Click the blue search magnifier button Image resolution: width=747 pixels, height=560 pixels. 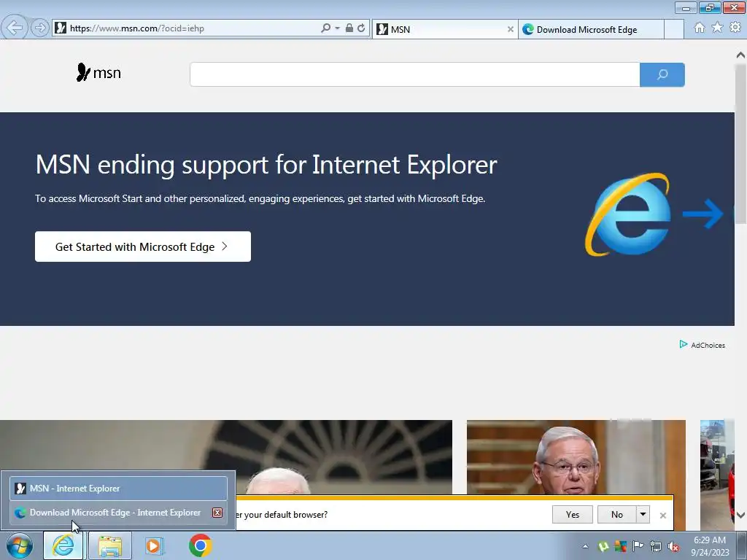coord(662,74)
